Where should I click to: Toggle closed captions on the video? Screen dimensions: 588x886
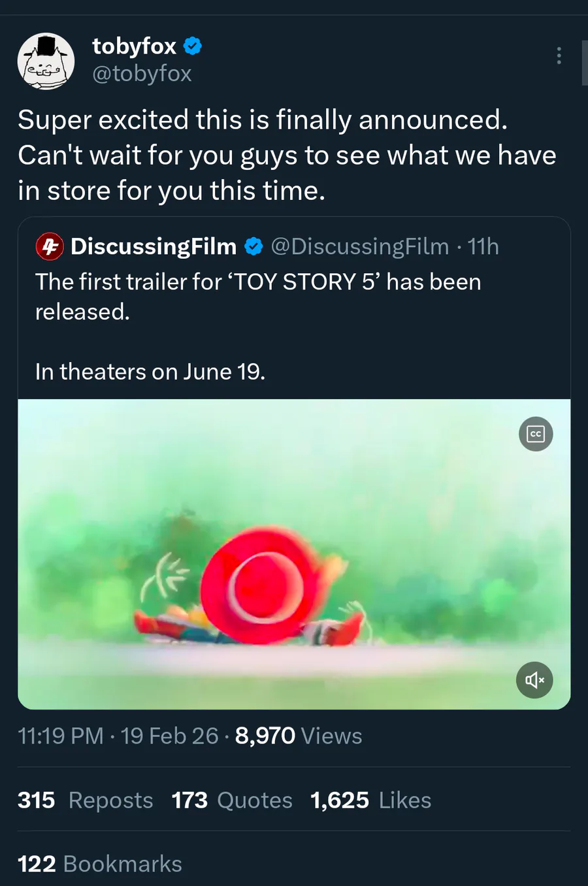pos(536,434)
